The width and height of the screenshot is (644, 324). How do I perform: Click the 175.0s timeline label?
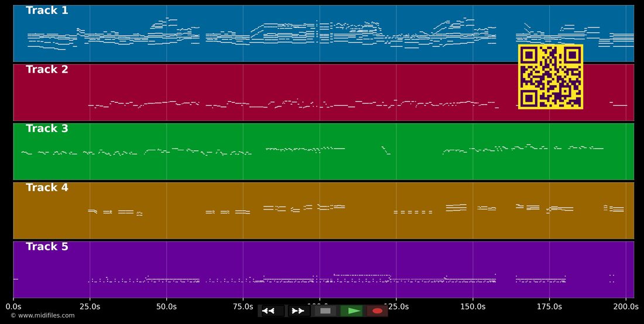pyautogui.click(x=550, y=307)
